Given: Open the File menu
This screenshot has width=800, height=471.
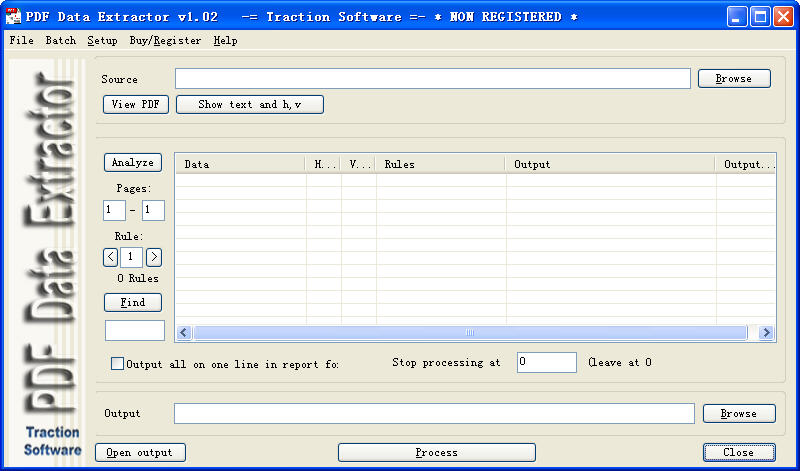Looking at the screenshot, I should tap(21, 41).
